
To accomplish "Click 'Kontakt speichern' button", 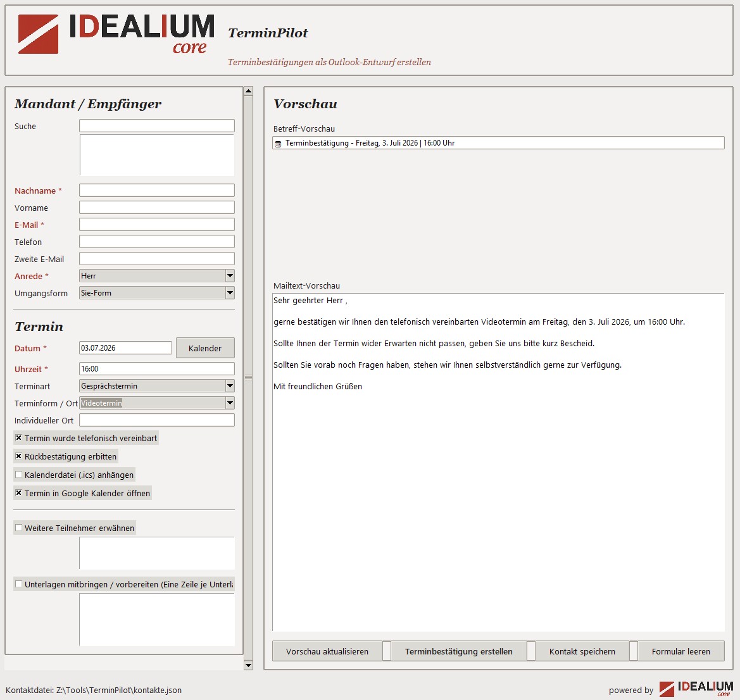I will click(582, 651).
